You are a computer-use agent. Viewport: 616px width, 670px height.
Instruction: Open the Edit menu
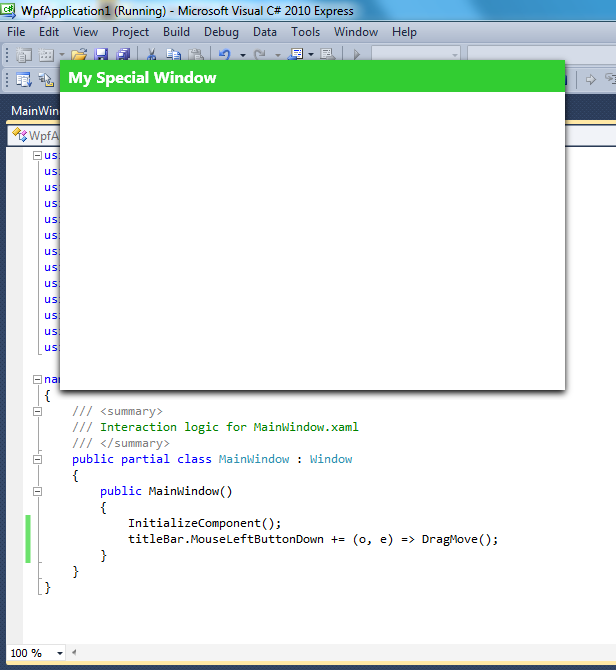pos(49,32)
